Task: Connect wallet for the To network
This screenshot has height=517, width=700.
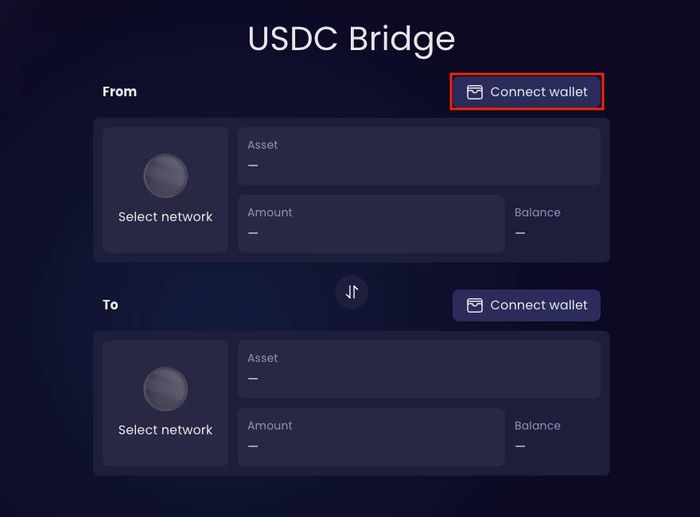Action: (x=527, y=305)
